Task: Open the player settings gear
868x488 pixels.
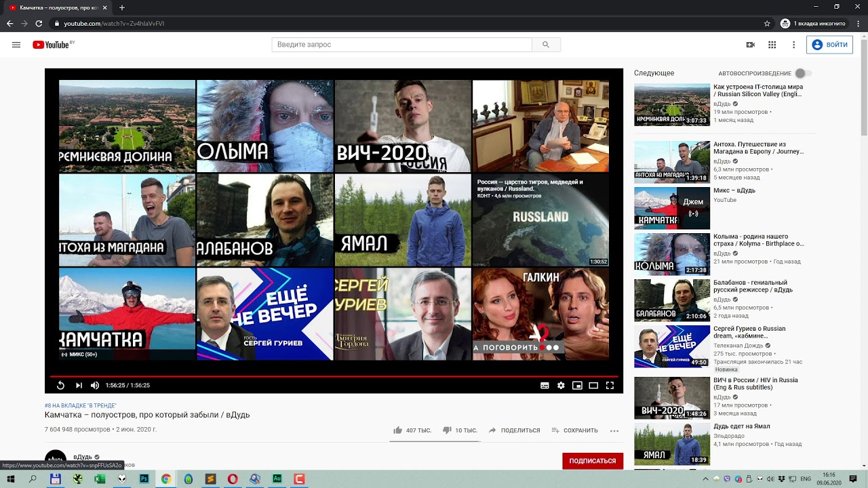Action: [561, 385]
